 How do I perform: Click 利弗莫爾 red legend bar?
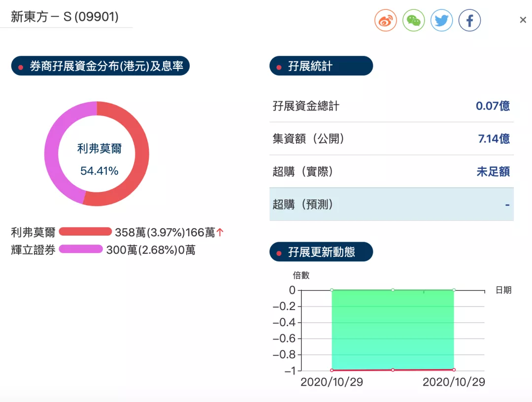(x=85, y=232)
